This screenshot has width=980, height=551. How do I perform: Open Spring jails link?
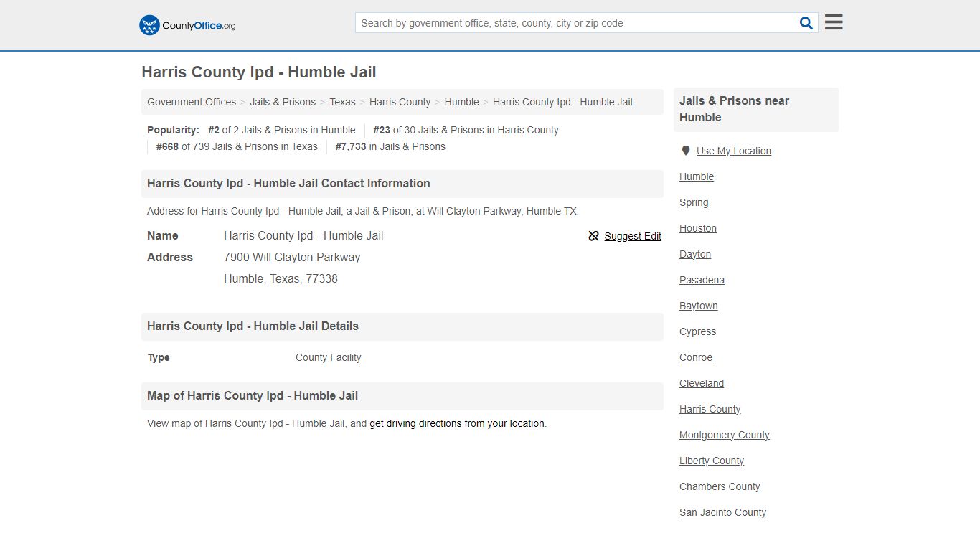coord(694,202)
